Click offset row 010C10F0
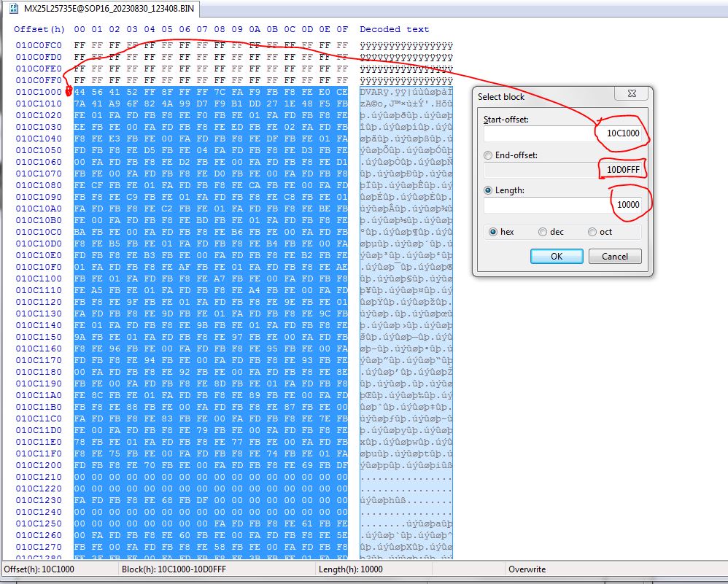The height and width of the screenshot is (584, 728). 39,267
